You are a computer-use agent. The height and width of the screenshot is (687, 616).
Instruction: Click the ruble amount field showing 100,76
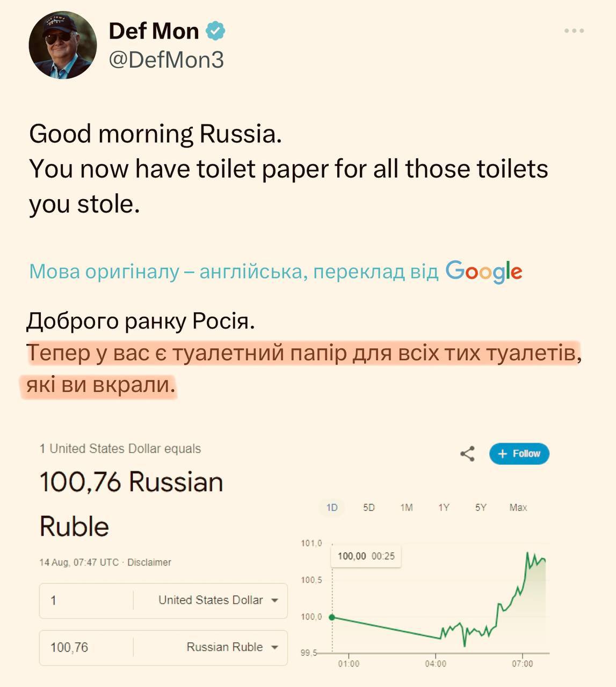pos(86,647)
